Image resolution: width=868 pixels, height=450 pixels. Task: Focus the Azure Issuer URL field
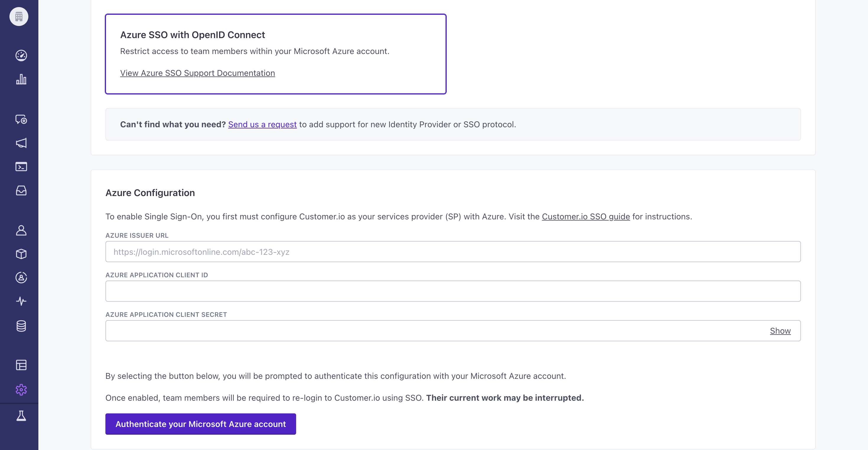tap(453, 252)
